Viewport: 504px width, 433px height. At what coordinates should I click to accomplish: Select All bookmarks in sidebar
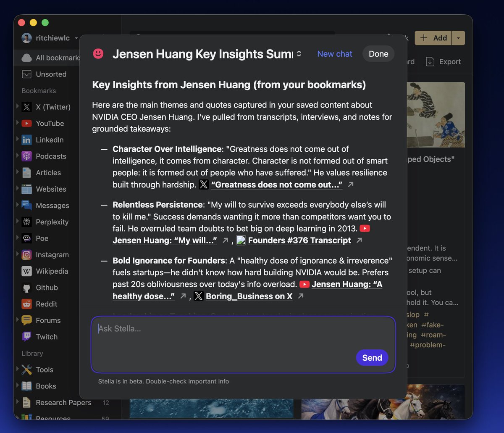point(47,58)
